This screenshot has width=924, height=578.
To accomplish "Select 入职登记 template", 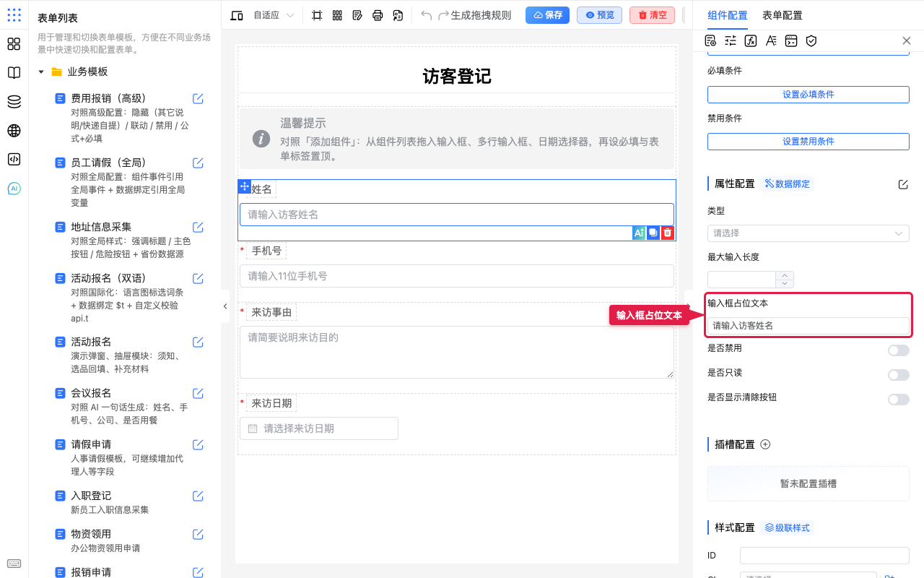I will (x=91, y=496).
